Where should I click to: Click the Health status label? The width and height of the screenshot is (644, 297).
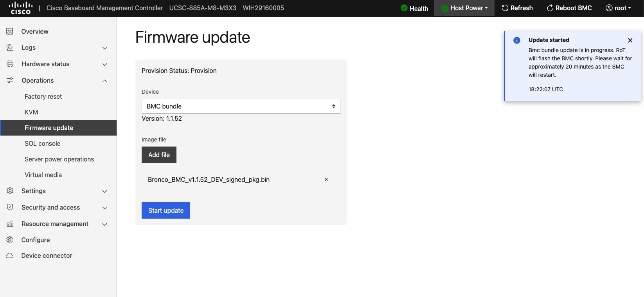[419, 8]
